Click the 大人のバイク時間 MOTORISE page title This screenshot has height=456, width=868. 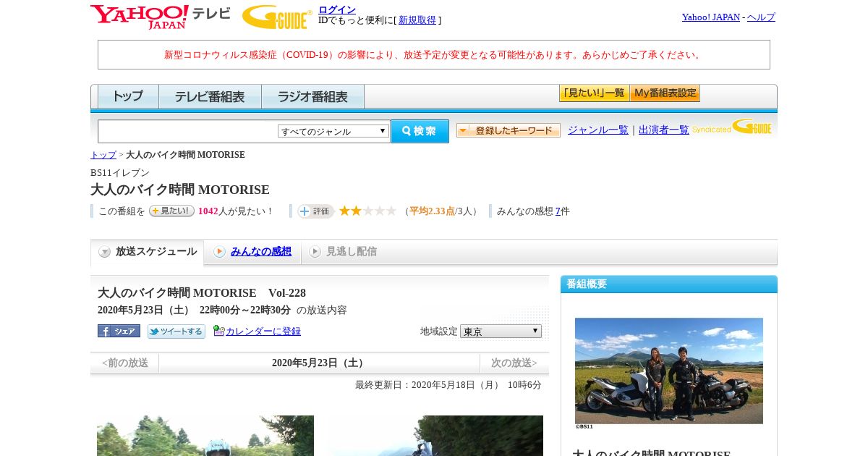[x=180, y=190]
